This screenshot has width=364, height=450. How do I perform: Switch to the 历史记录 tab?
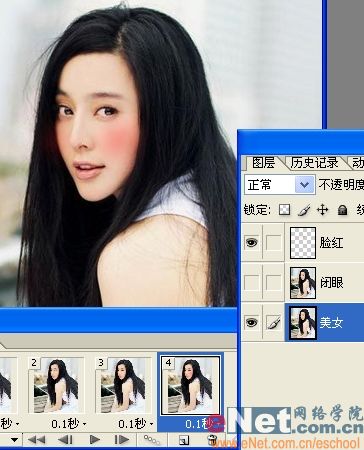click(314, 163)
